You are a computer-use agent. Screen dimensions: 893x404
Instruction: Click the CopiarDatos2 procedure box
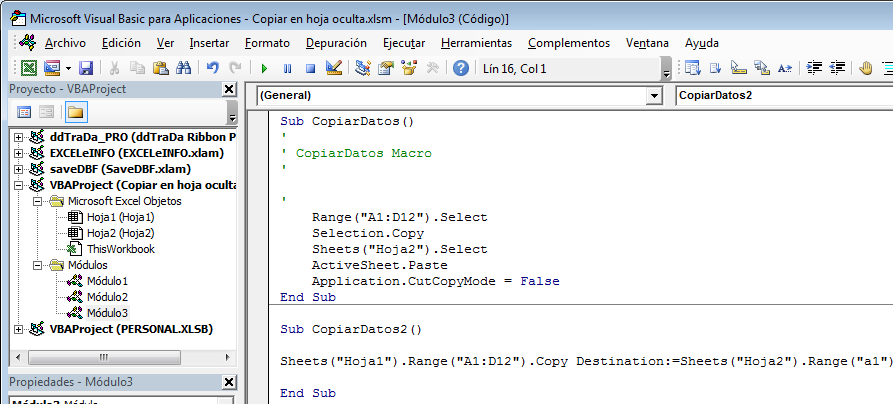click(784, 96)
